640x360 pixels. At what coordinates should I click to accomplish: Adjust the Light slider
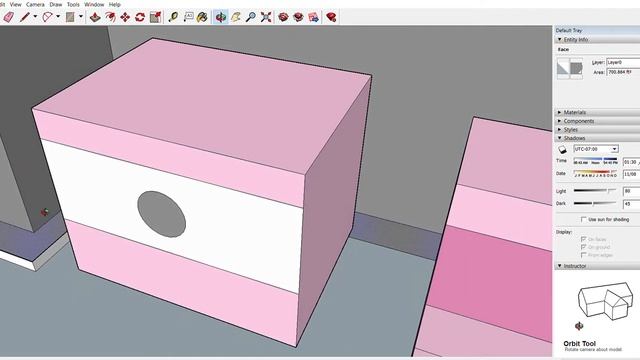click(x=596, y=191)
